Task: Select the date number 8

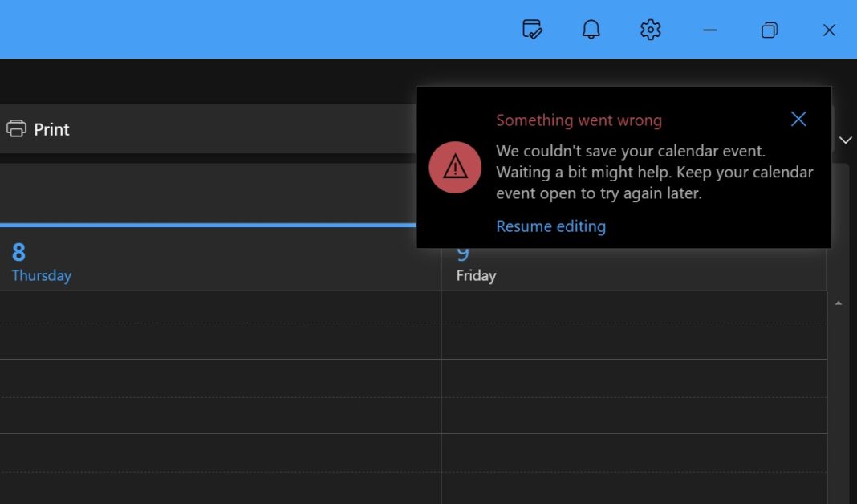Action: (18, 252)
